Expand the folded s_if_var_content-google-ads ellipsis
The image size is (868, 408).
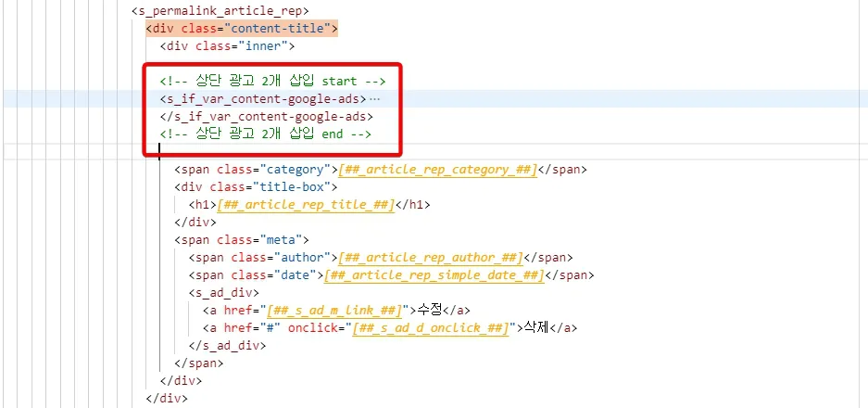375,98
